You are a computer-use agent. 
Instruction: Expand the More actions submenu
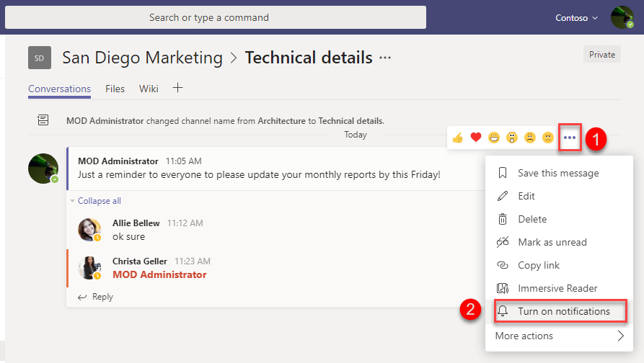coord(559,336)
